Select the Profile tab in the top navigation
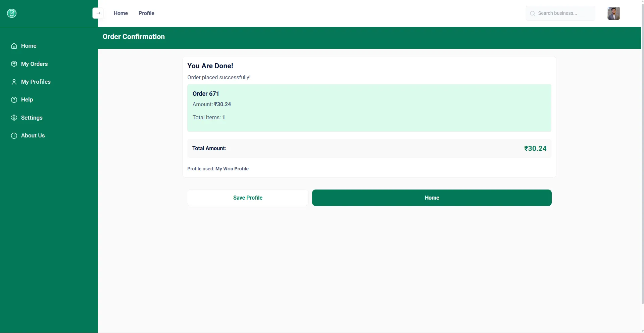644x333 pixels. (x=146, y=13)
